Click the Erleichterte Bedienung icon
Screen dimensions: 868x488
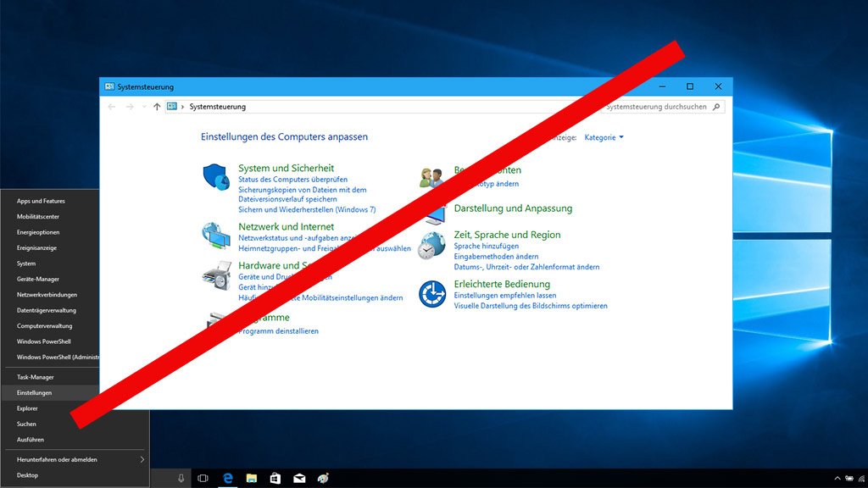431,294
